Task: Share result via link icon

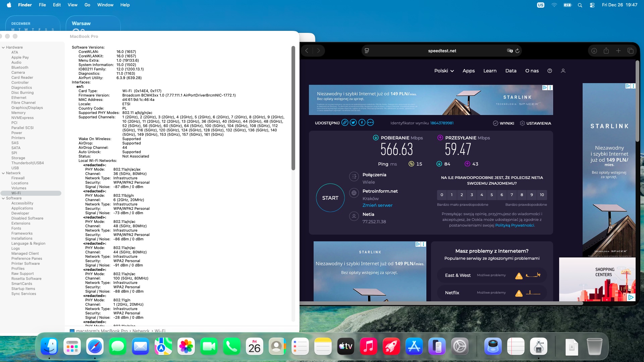Action: [x=344, y=123]
